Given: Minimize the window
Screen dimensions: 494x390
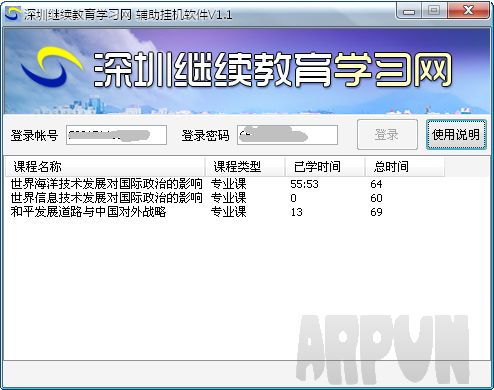Looking at the screenshot, I should click(x=409, y=11).
